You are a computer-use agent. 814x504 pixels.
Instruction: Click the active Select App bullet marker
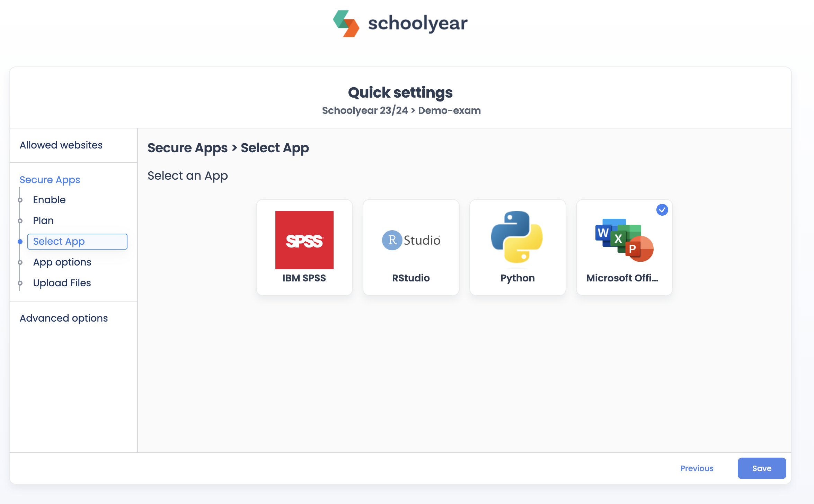(20, 242)
